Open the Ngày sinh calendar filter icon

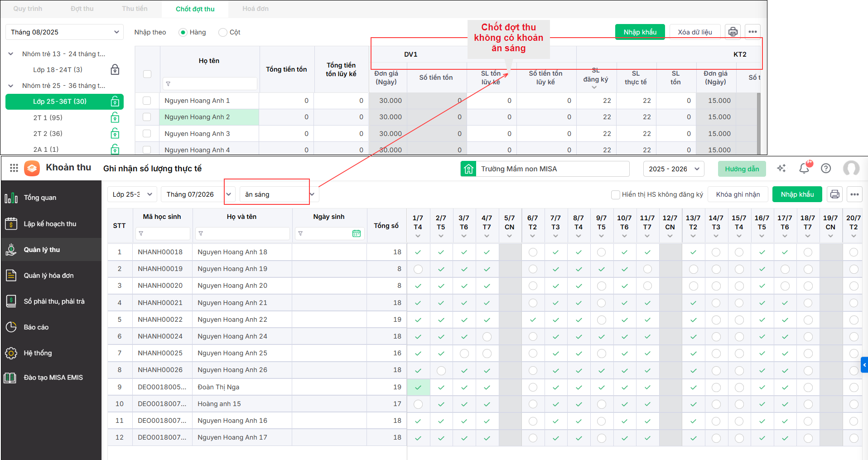coord(356,233)
